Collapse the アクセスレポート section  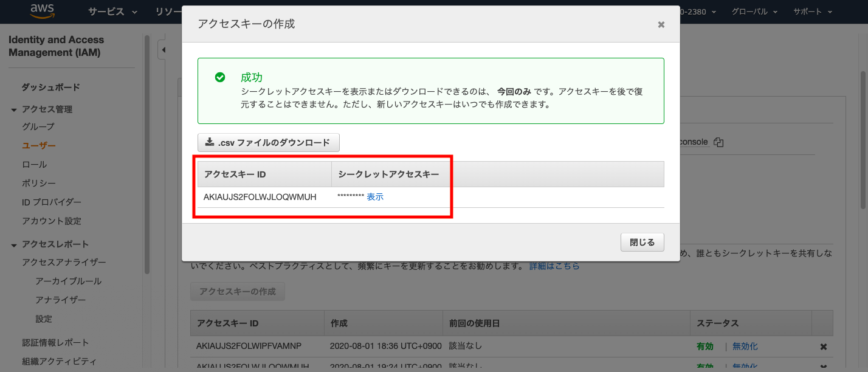tap(14, 243)
